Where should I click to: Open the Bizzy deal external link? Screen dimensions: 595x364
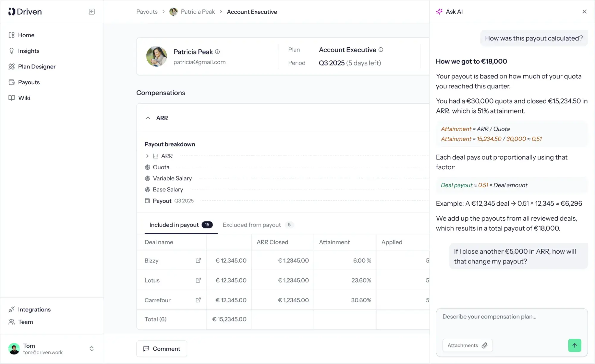(198, 260)
